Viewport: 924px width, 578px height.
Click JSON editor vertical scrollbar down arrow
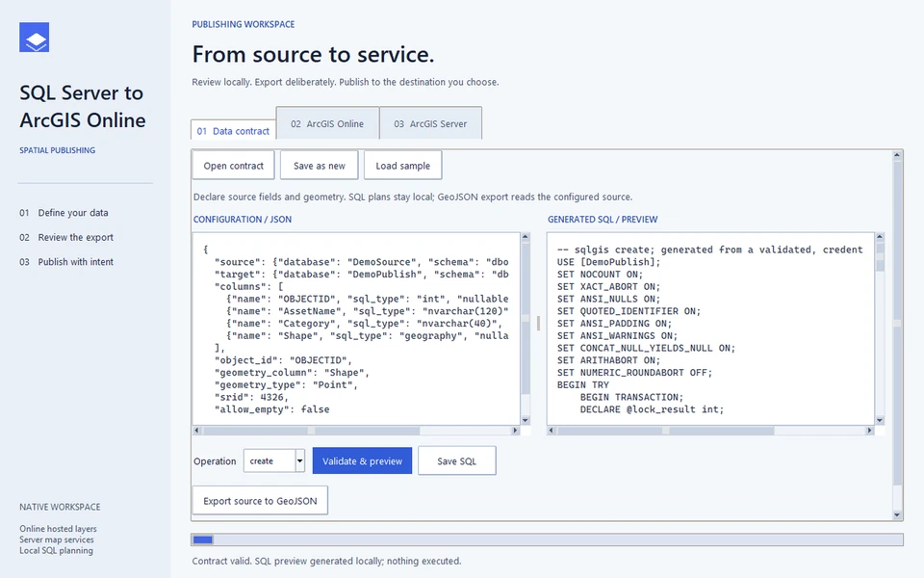pyautogui.click(x=526, y=420)
